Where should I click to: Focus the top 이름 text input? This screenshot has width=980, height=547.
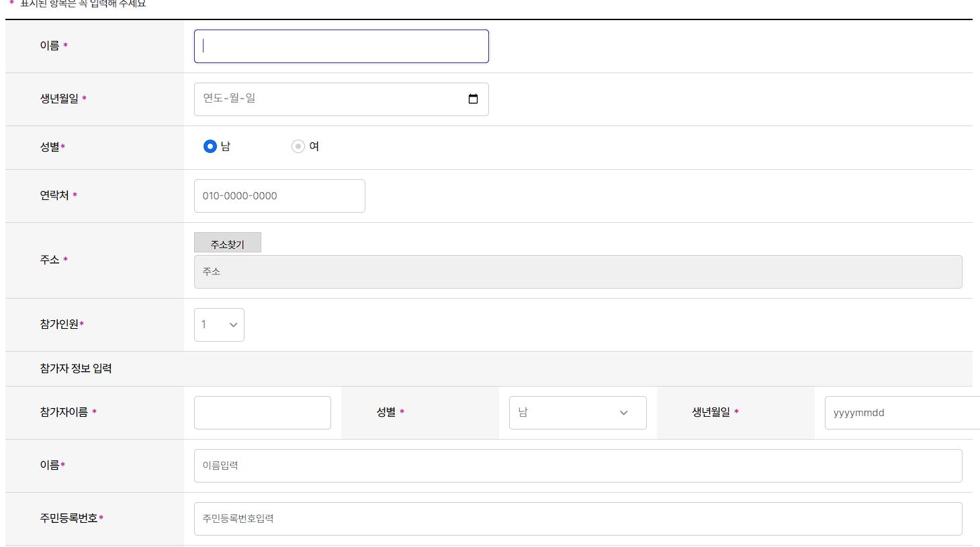(341, 46)
